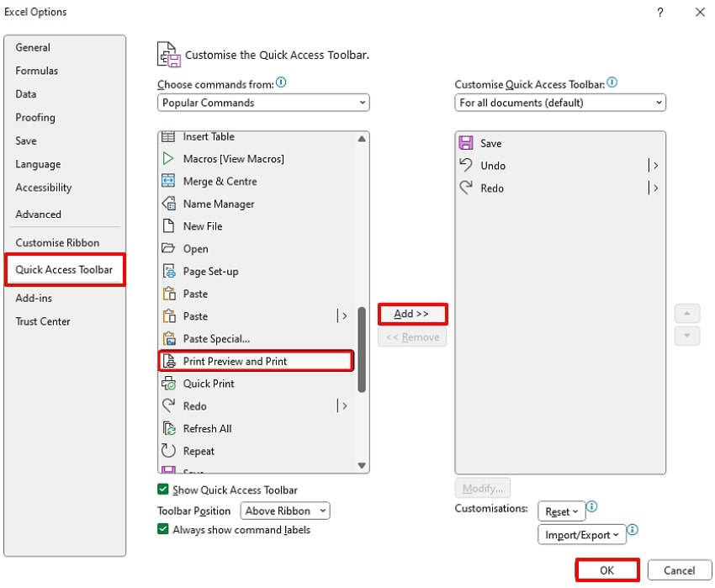715x588 pixels.
Task: Open the Customise Quick Access Toolbar dropdown
Action: coord(560,102)
